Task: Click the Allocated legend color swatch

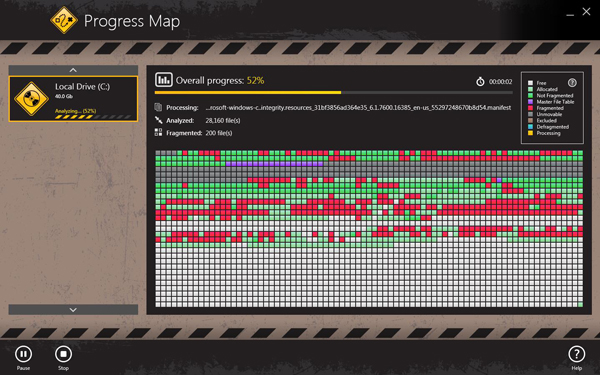Action: pyautogui.click(x=530, y=89)
